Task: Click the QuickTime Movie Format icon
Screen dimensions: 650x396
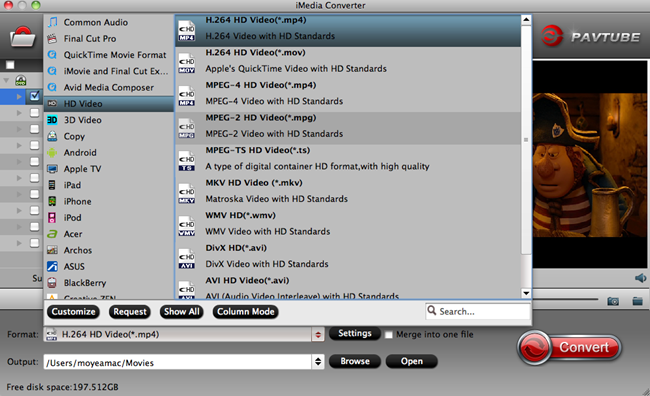Action: click(x=52, y=55)
